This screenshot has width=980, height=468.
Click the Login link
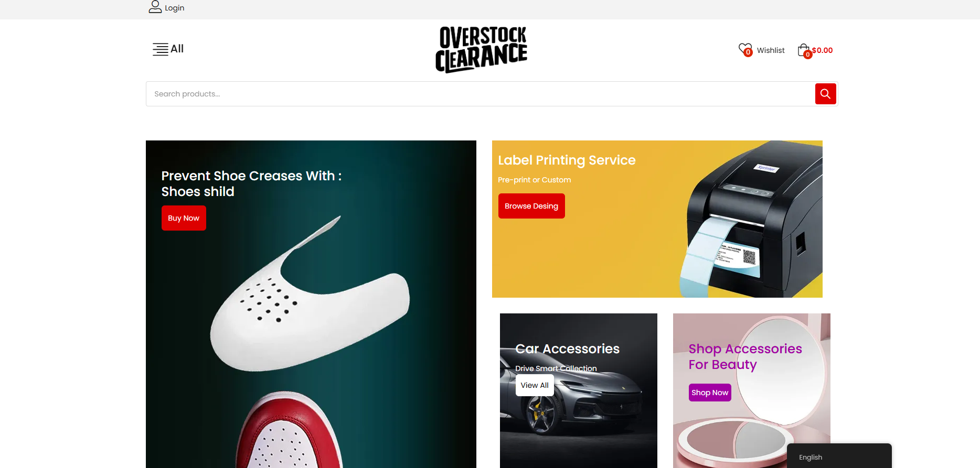(174, 8)
